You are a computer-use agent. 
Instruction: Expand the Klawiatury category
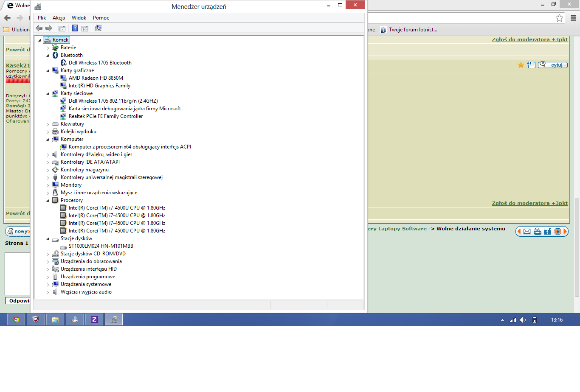(48, 124)
